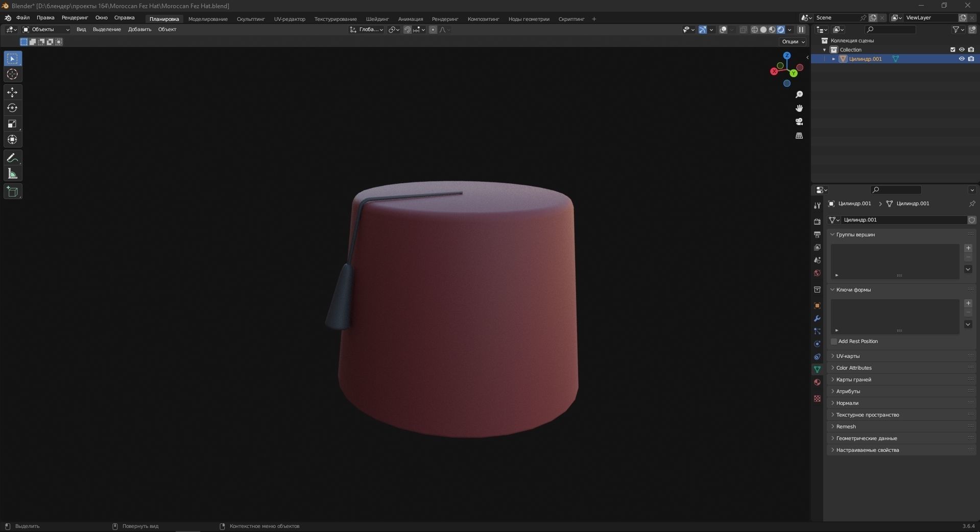Toggle viewport visibility of Цилиндр.001
The image size is (980, 532).
(x=962, y=59)
